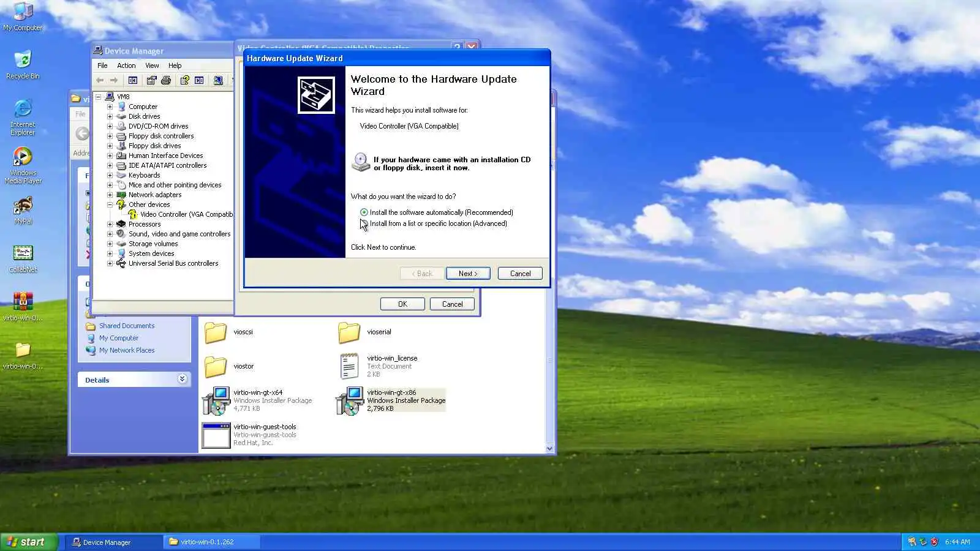Select Processors in device tree
The width and height of the screenshot is (980, 551).
pyautogui.click(x=145, y=224)
